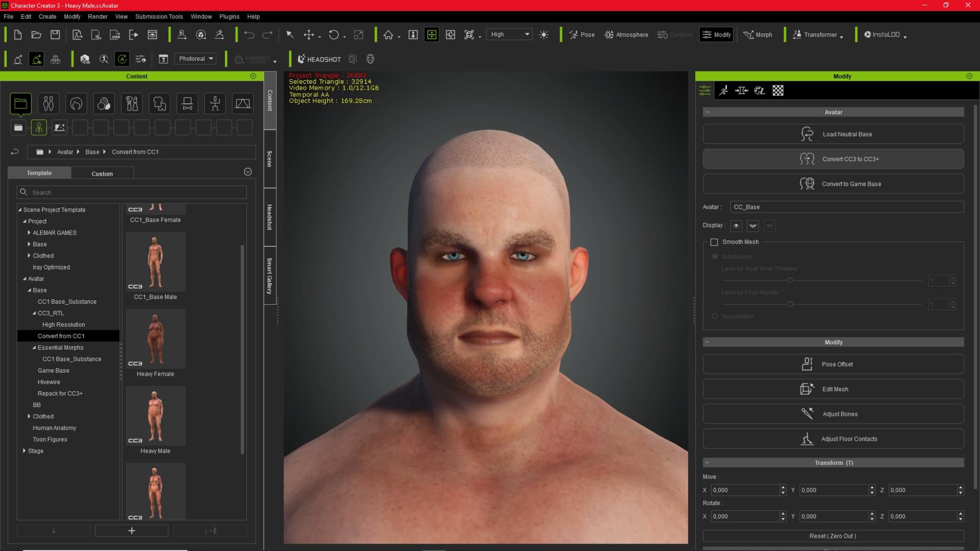
Task: Open the Morph tab in Modify panel
Action: tap(741, 91)
